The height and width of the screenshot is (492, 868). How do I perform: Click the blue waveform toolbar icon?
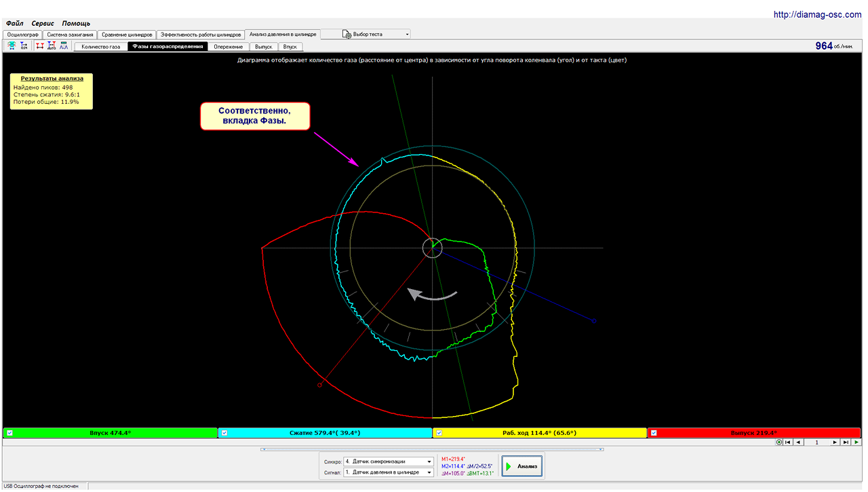[64, 46]
